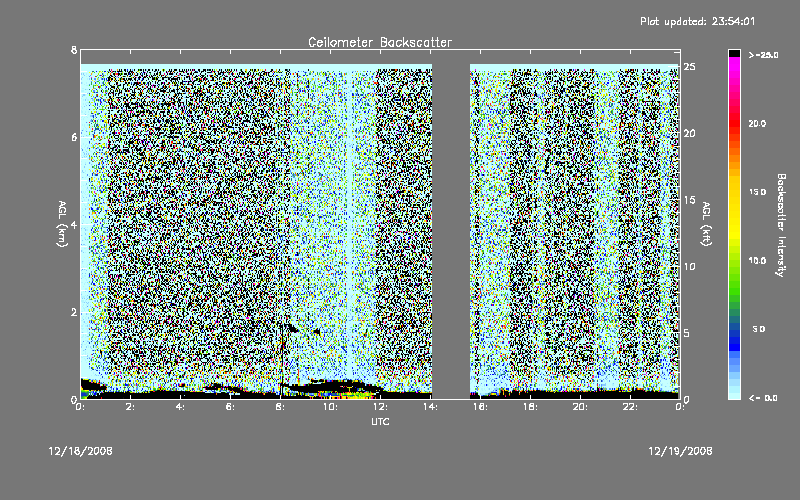Select the '14:' hour tick on UTC axis
This screenshot has height=500, width=800.
click(x=430, y=407)
